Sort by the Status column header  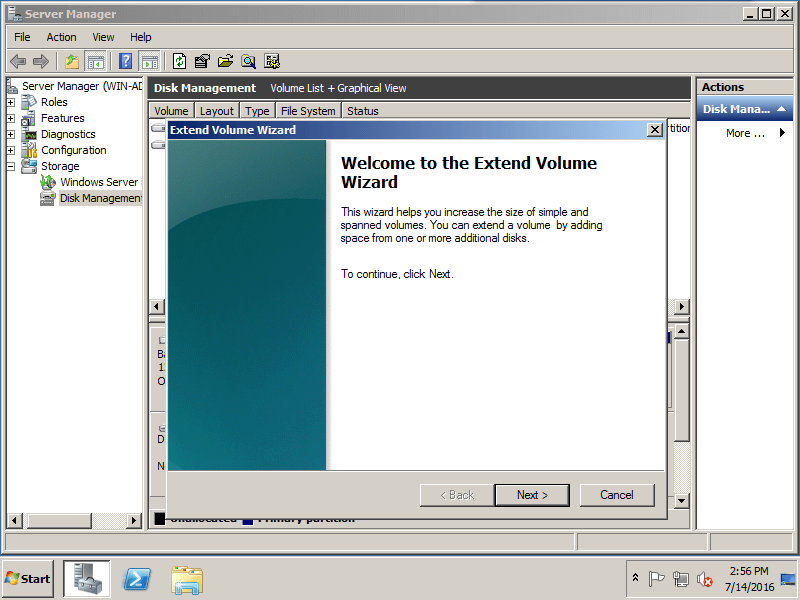(x=363, y=111)
